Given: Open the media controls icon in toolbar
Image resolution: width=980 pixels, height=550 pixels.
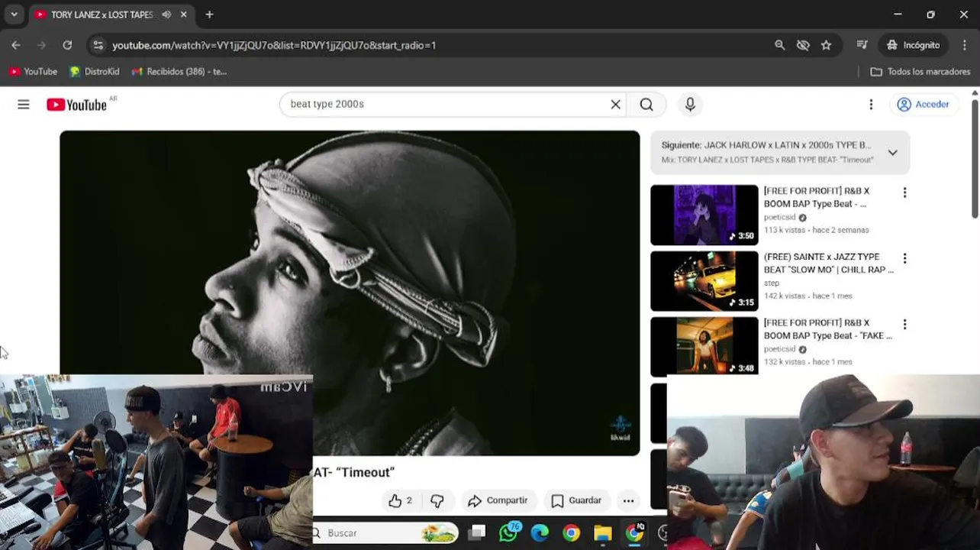Looking at the screenshot, I should click(862, 45).
